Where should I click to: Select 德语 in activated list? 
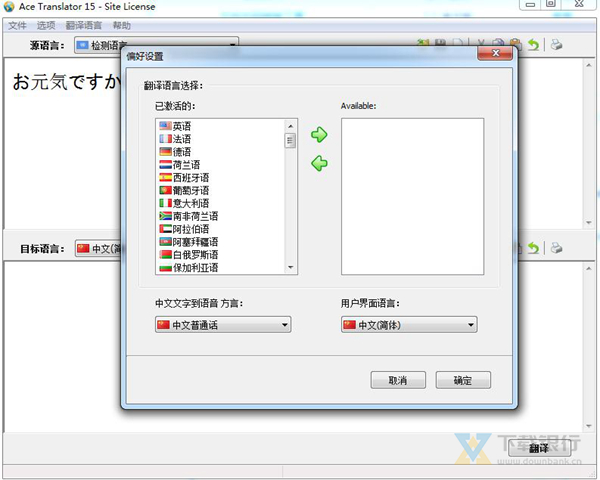[x=221, y=152]
